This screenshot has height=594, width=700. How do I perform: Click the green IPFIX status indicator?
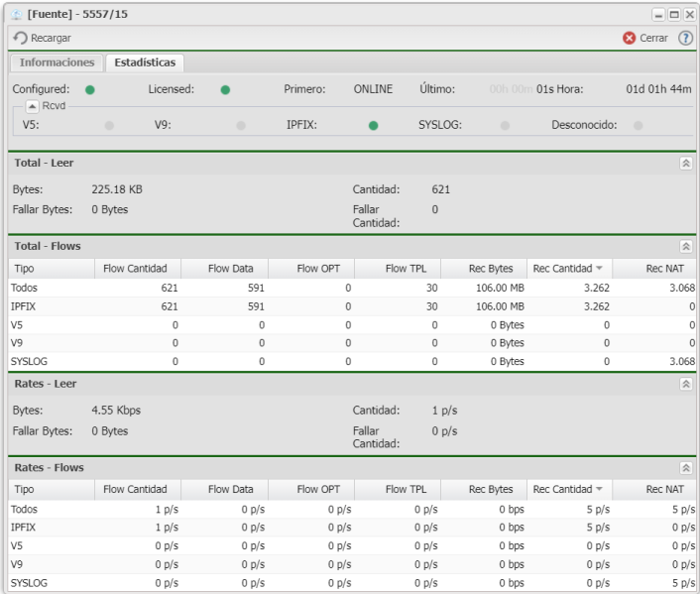pyautogui.click(x=373, y=126)
